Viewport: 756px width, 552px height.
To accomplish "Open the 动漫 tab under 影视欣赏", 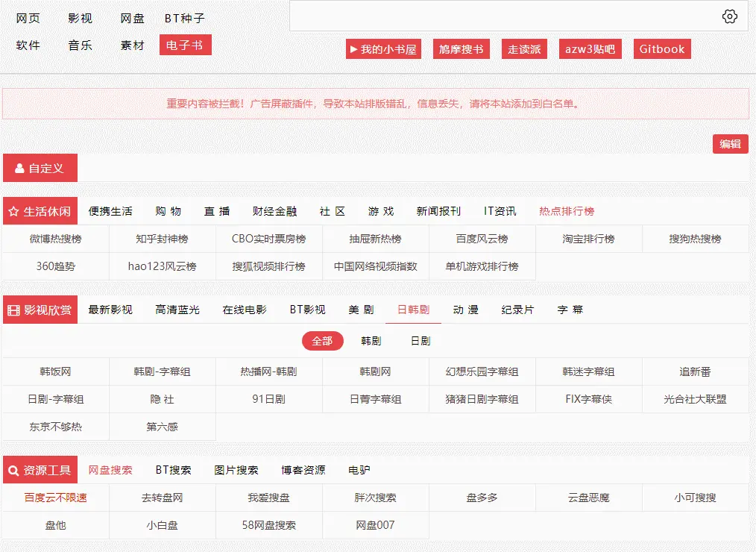I will [x=464, y=309].
